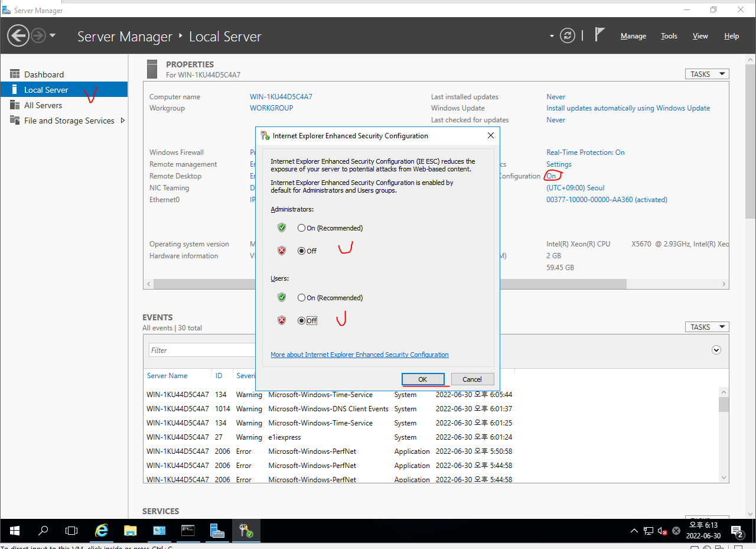Open the Tools menu

click(x=669, y=36)
